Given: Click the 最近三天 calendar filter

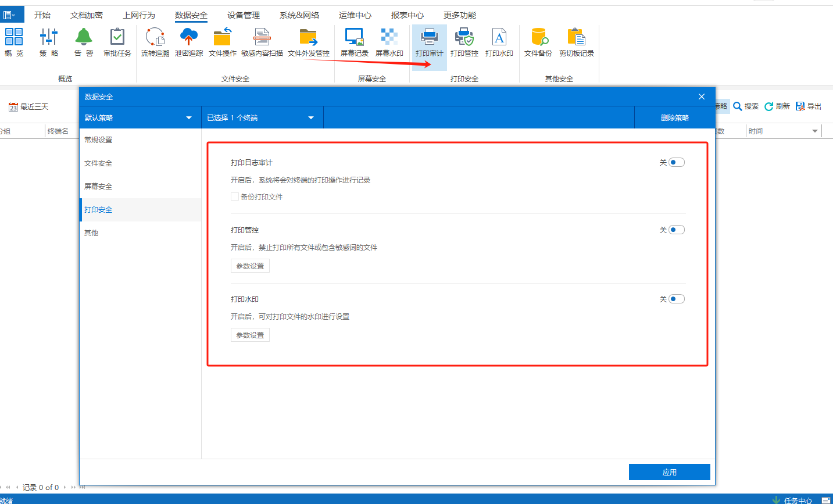Looking at the screenshot, I should click(x=28, y=107).
